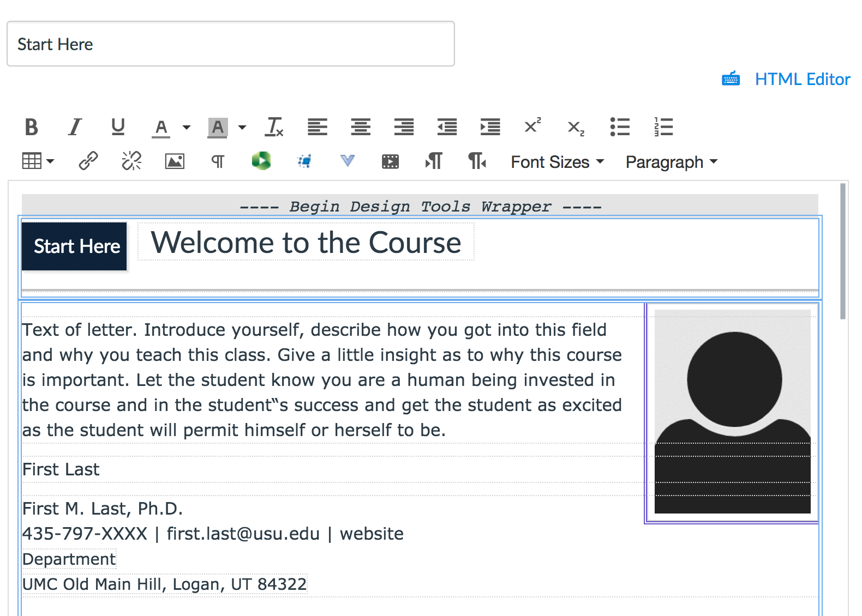This screenshot has width=862, height=616.
Task: Open background color dropdown arrow
Action: click(242, 128)
